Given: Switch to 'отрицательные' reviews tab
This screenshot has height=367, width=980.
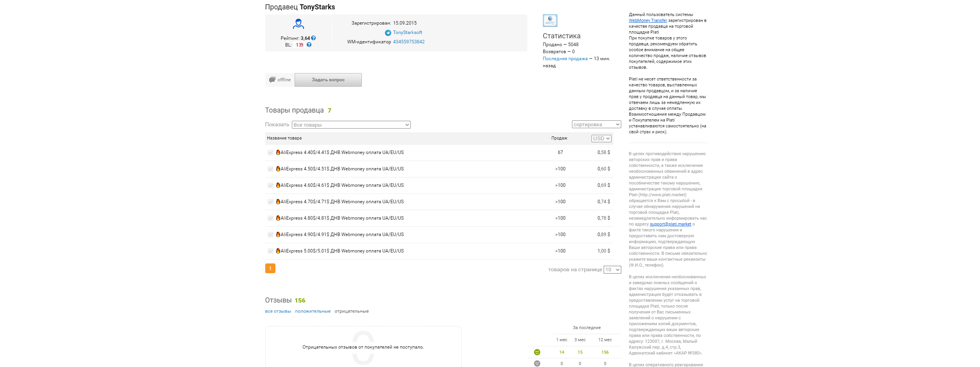Looking at the screenshot, I should (351, 311).
